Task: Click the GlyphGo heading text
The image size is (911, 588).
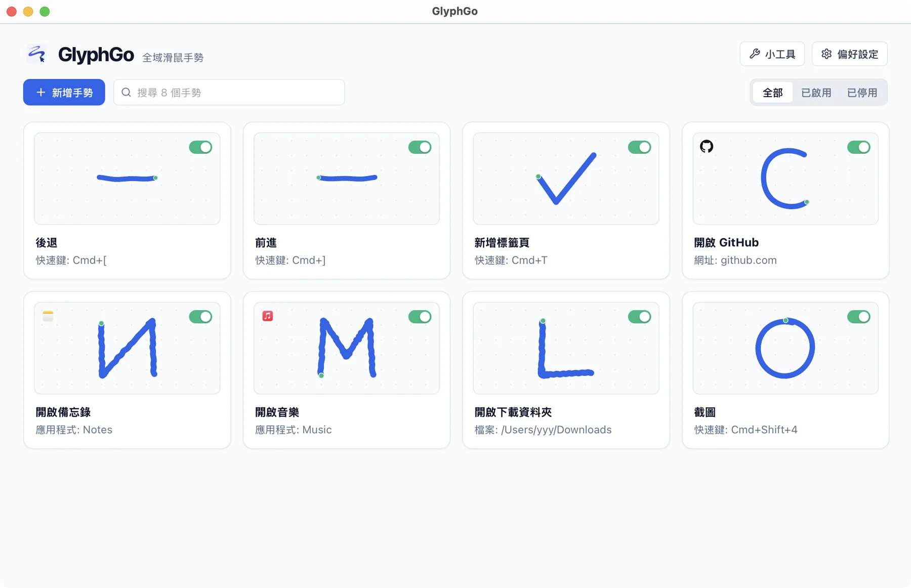Action: [x=96, y=54]
